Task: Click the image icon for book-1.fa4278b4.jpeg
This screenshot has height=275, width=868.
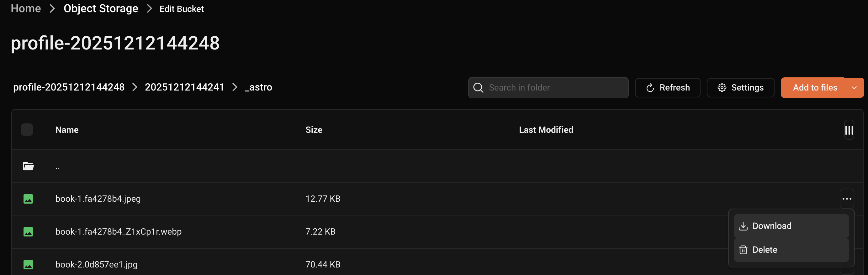Action: pyautogui.click(x=28, y=199)
